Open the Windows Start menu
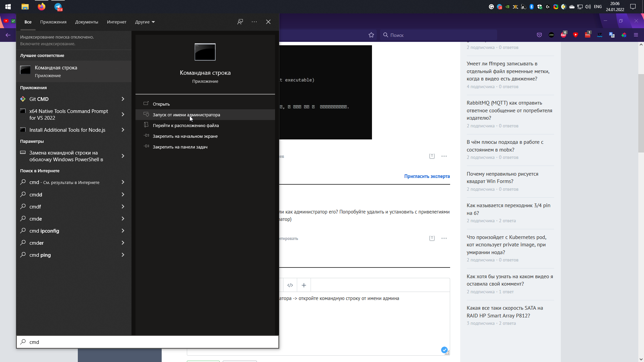644x362 pixels. (x=8, y=6)
